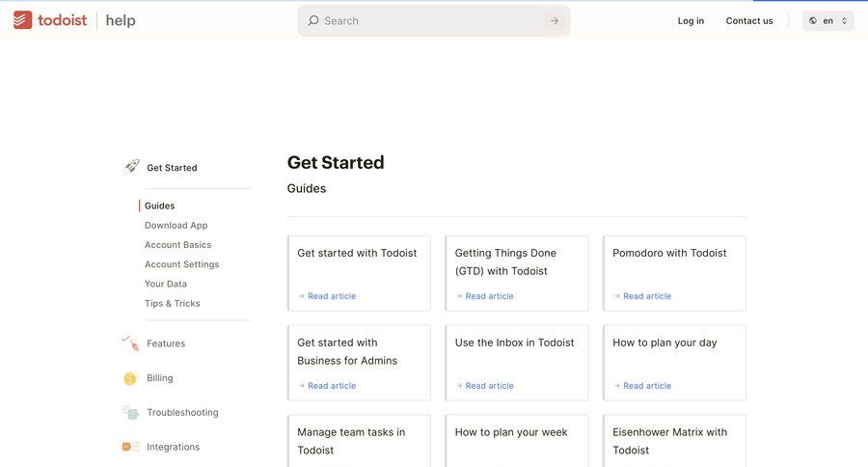Click the Get Started rocket icon
Image resolution: width=868 pixels, height=467 pixels.
[x=131, y=167]
